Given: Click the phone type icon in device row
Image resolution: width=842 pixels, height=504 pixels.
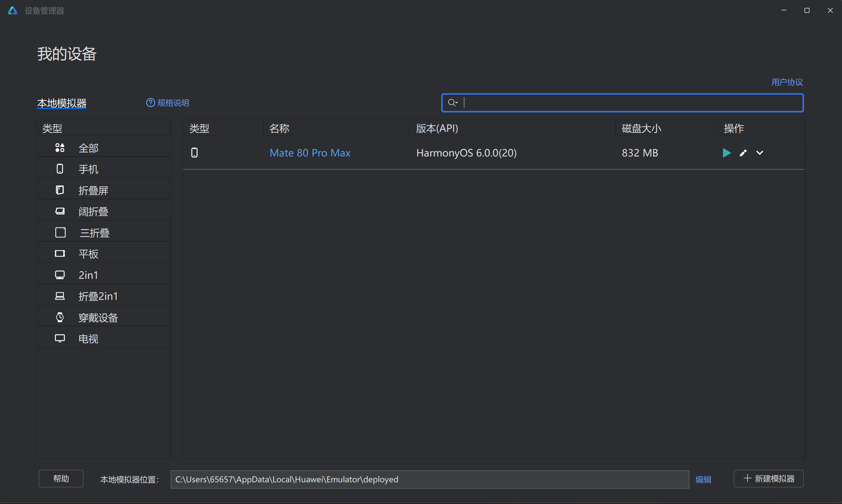Looking at the screenshot, I should 194,153.
